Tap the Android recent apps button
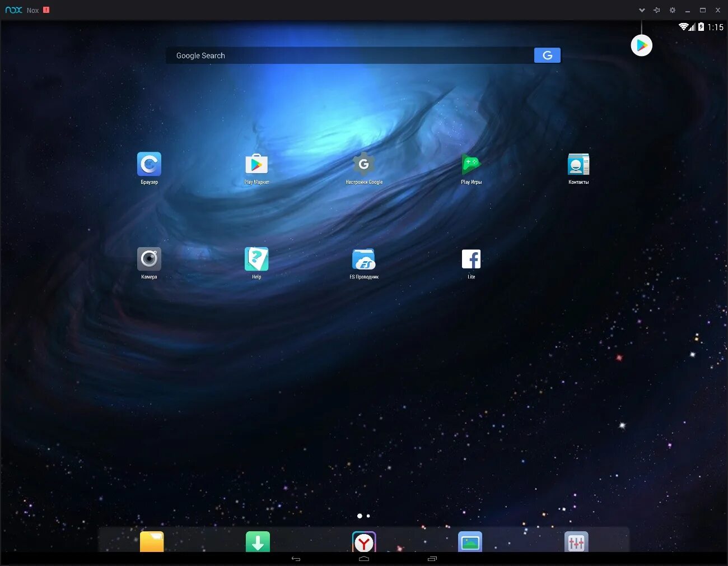 432,559
